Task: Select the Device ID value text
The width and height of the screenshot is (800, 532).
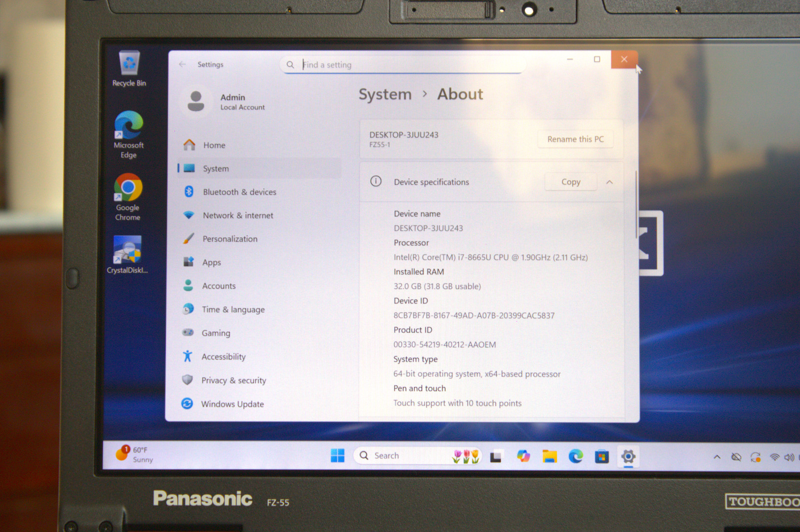Action: pos(474,316)
